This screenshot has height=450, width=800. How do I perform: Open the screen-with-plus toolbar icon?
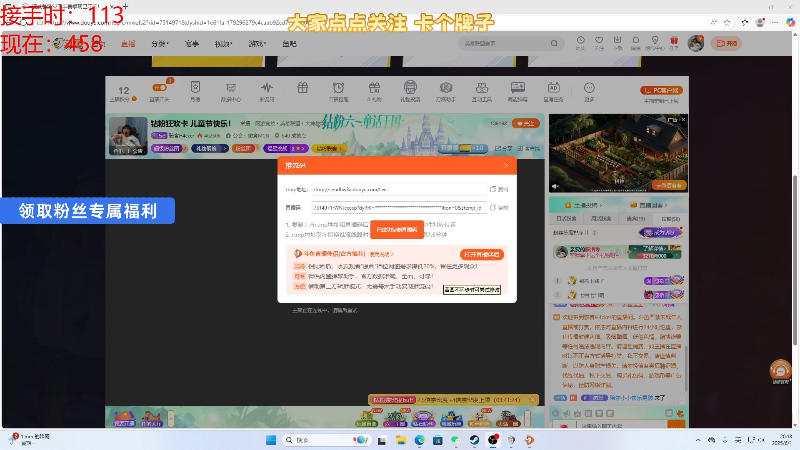click(x=517, y=87)
